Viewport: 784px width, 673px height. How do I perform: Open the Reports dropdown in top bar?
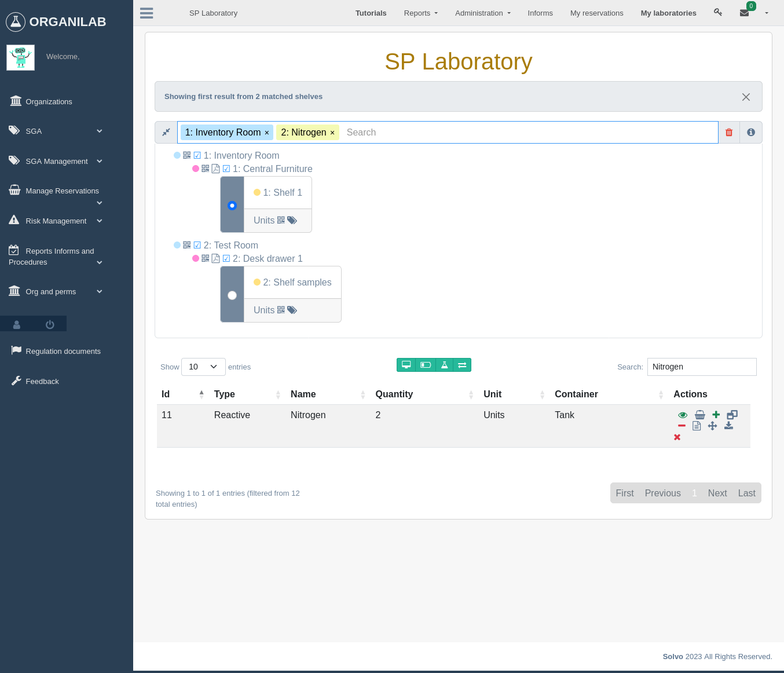[421, 13]
